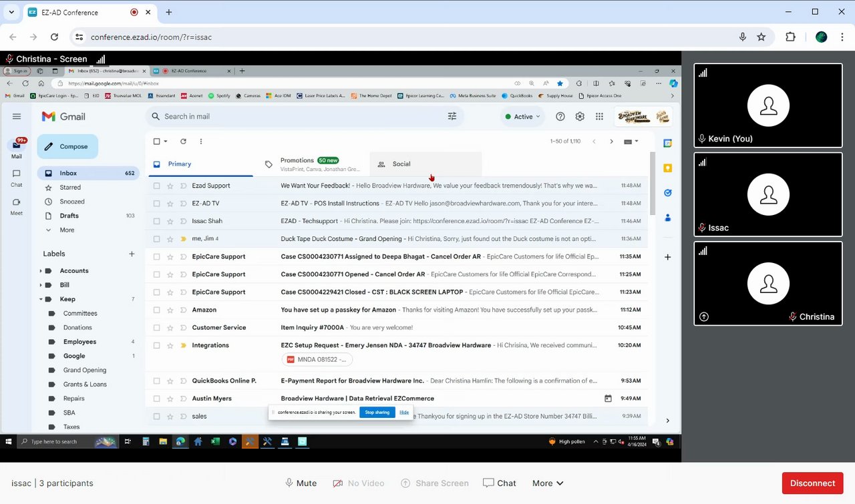855x504 pixels.
Task: Open Chat in conference toolbar
Action: [x=500, y=483]
